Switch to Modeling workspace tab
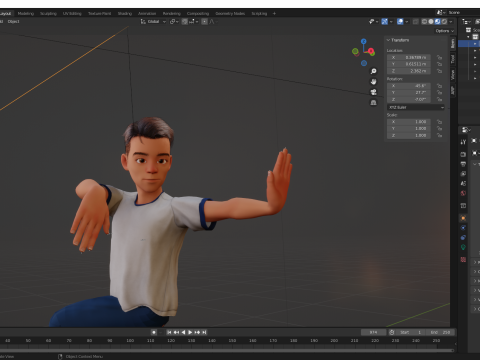 pyautogui.click(x=26, y=14)
